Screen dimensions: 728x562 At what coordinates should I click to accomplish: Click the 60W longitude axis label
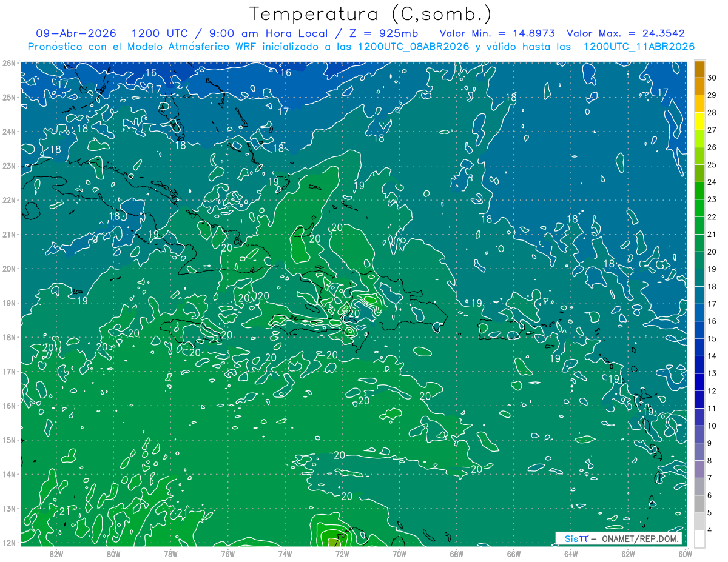point(686,553)
